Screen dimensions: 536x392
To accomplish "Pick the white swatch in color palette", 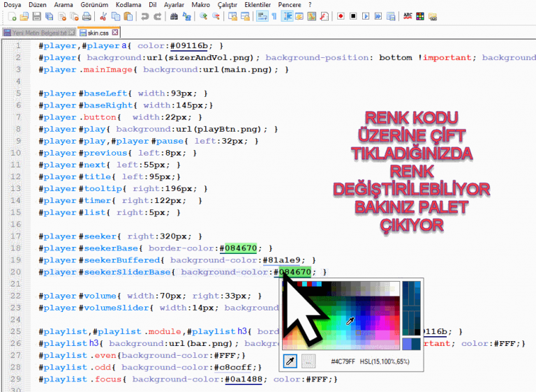I will 396,285.
